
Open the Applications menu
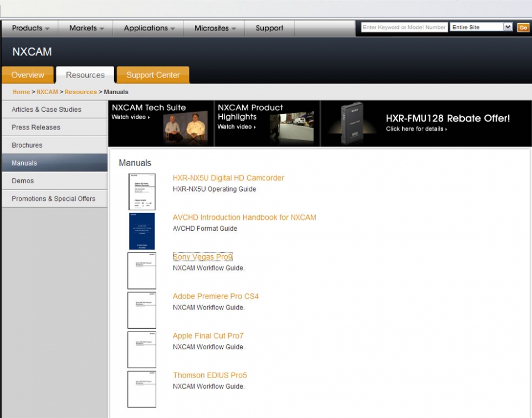coord(149,28)
